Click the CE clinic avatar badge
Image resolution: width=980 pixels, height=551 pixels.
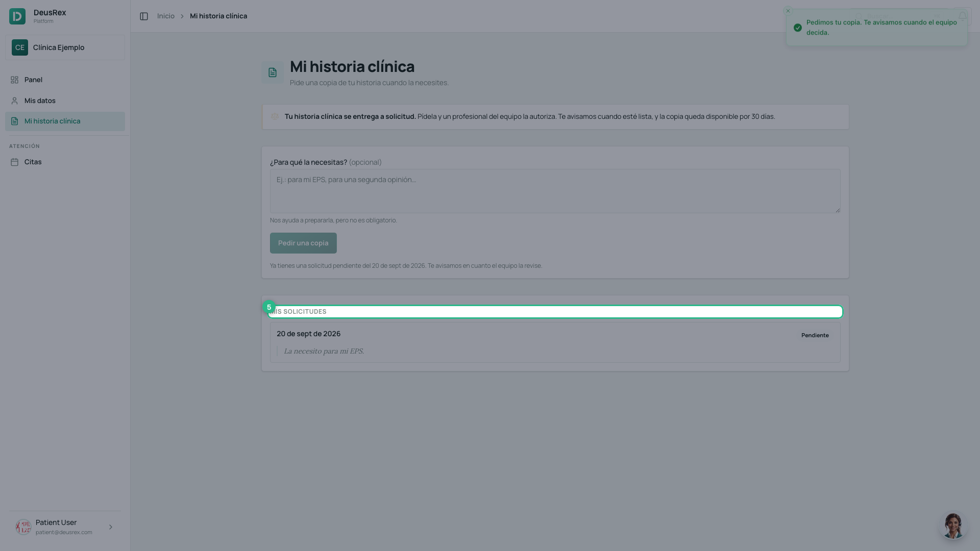tap(20, 47)
